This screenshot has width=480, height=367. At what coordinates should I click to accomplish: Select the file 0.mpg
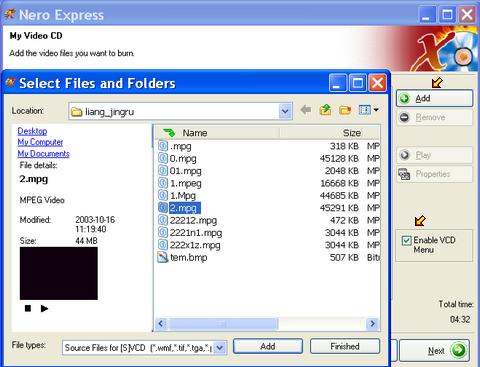tap(183, 158)
